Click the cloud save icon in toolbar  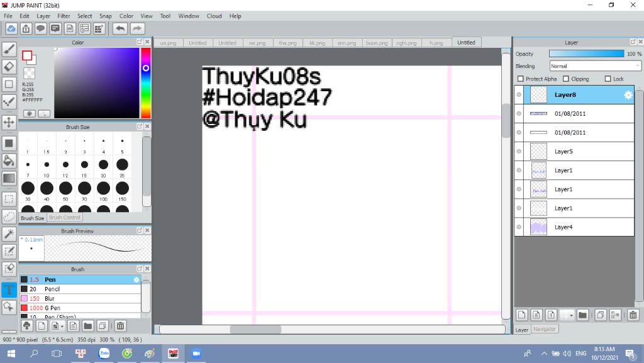point(11,28)
